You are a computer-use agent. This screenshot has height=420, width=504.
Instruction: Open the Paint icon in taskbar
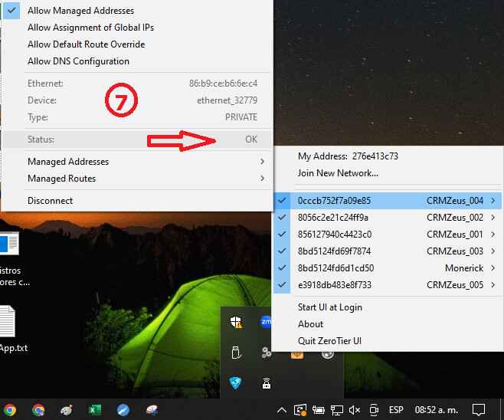coord(67,410)
